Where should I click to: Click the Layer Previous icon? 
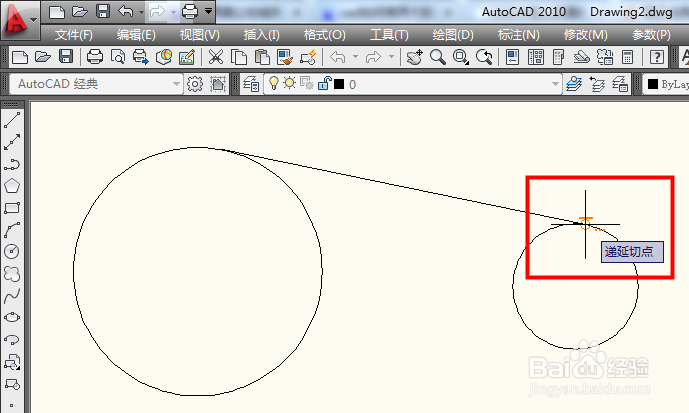pos(597,83)
